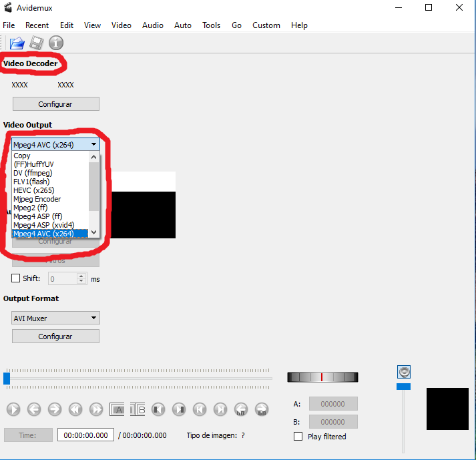
Task: Open the Help menu
Action: 299,25
